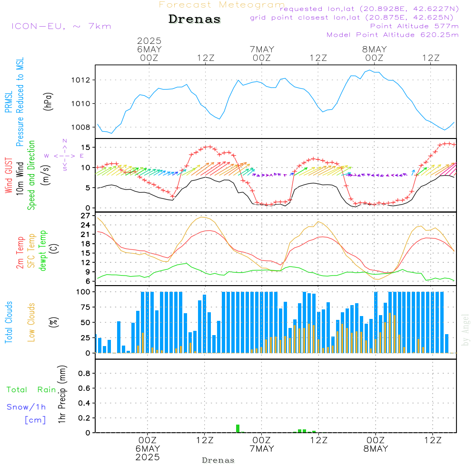Click the '(m/s)' unit label

(x=46, y=176)
